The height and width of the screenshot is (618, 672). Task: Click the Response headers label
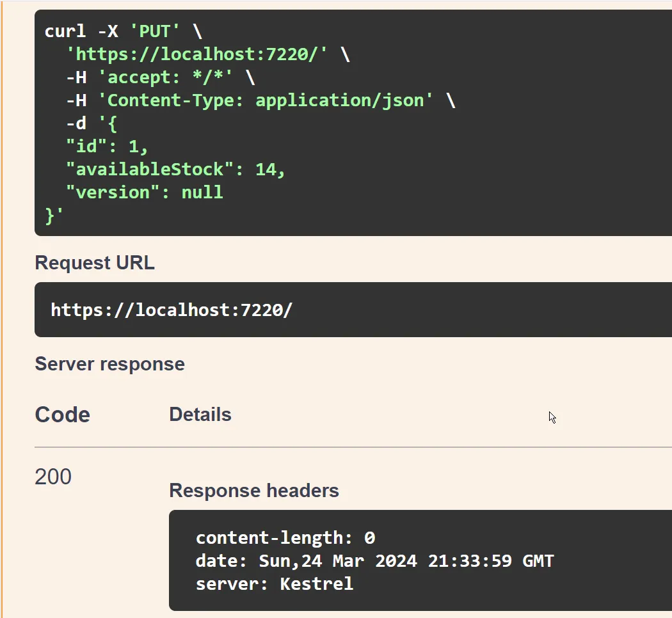click(x=253, y=490)
